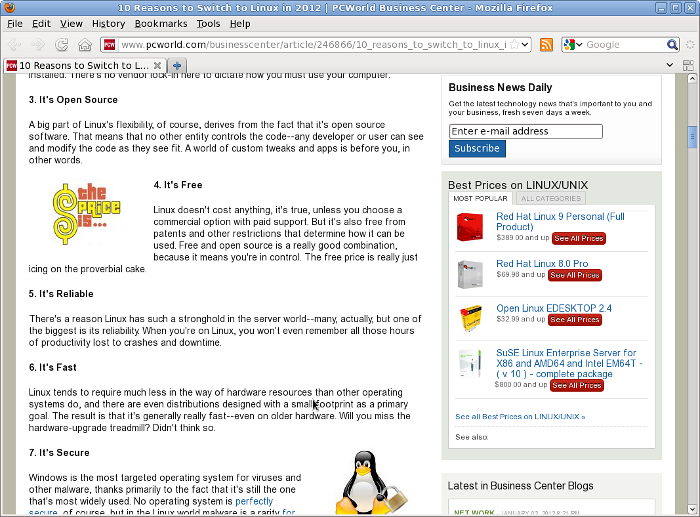Follow the 'perfectly' hyperlink in article
The width and height of the screenshot is (700, 517).
(x=254, y=501)
